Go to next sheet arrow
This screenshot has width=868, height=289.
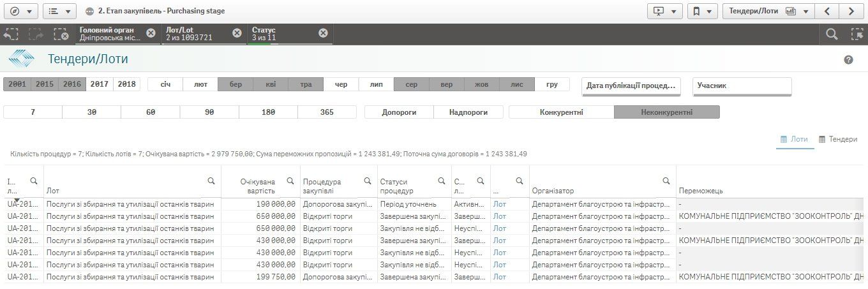pyautogui.click(x=851, y=11)
